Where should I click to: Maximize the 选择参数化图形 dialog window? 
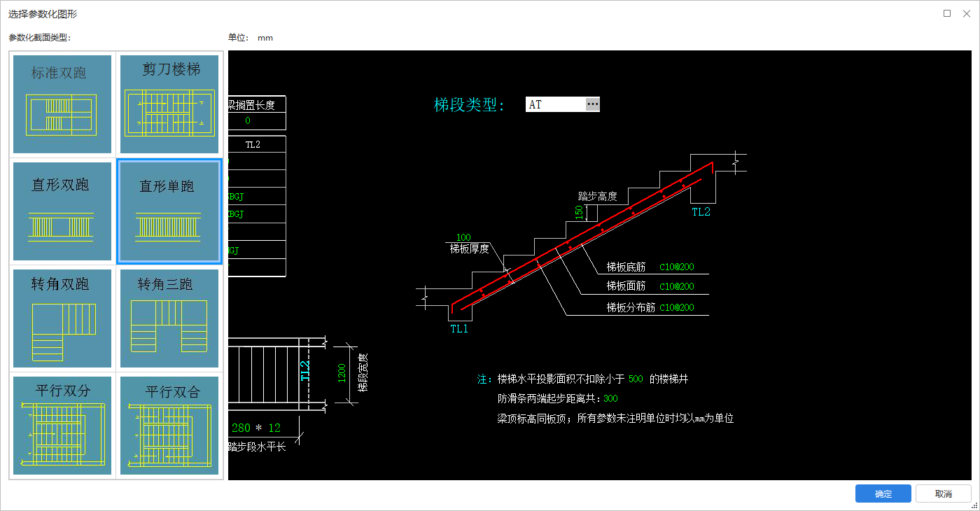pyautogui.click(x=947, y=13)
